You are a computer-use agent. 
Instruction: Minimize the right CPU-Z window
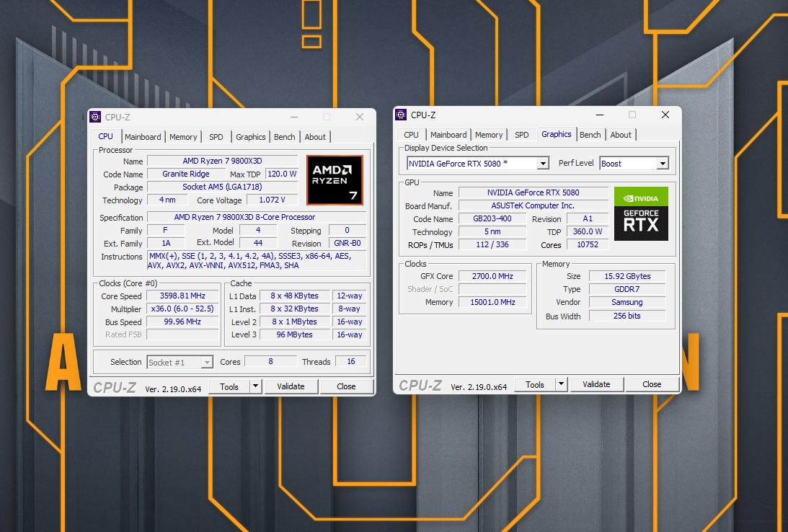600,115
